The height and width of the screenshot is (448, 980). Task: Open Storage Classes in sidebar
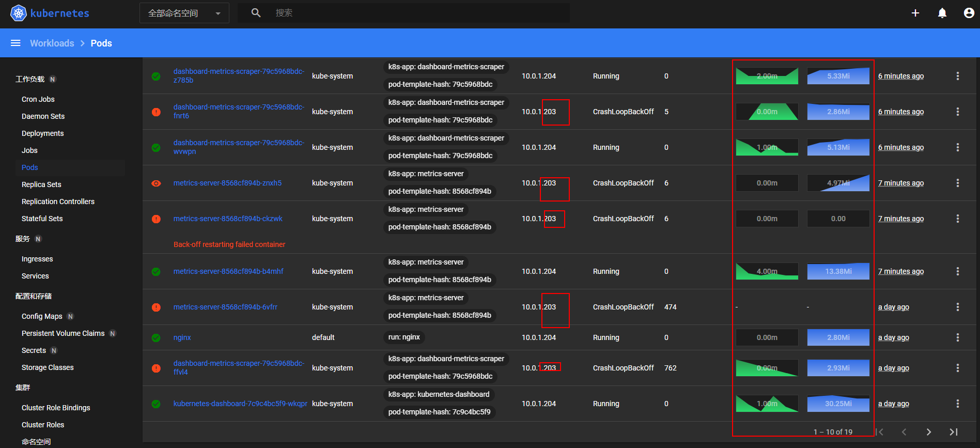coord(48,367)
